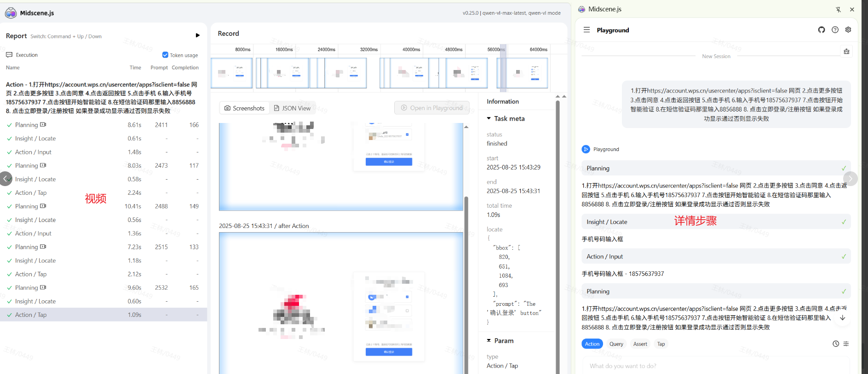Viewport: 868px width, 374px height.
Task: Select the Insight / Locate row with 0.60s
Action: pyautogui.click(x=103, y=301)
